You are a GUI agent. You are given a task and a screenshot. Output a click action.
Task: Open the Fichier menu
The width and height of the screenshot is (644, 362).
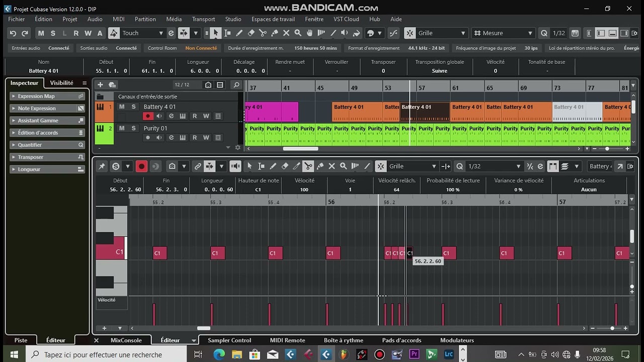(x=17, y=19)
